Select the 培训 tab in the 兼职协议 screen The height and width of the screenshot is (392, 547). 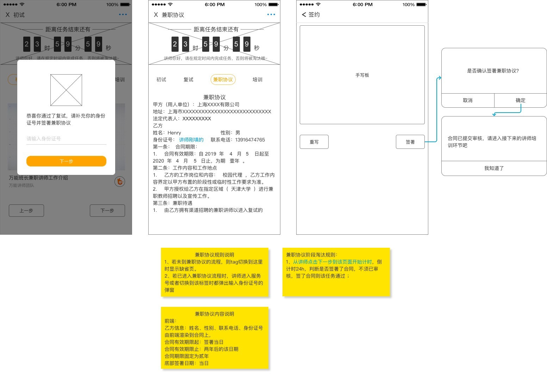pyautogui.click(x=257, y=80)
